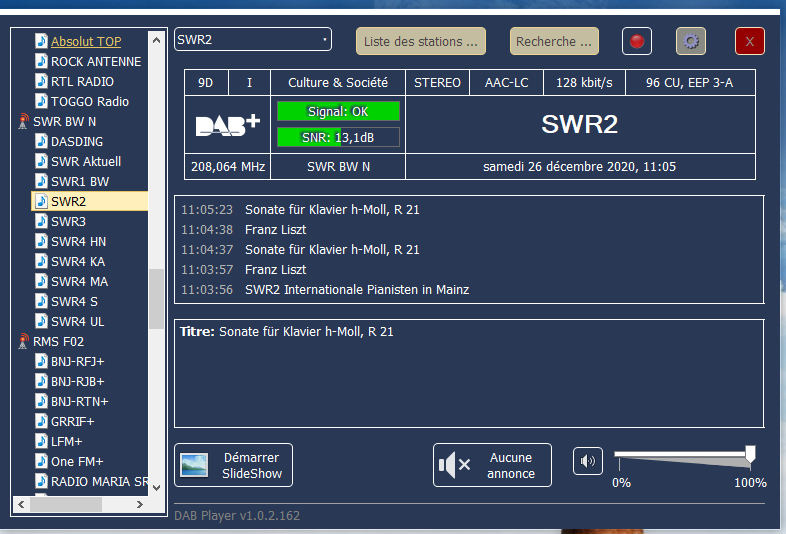Click the antenna icon beside SWR BW N
Viewport: 786px width, 534px height.
pos(23,121)
